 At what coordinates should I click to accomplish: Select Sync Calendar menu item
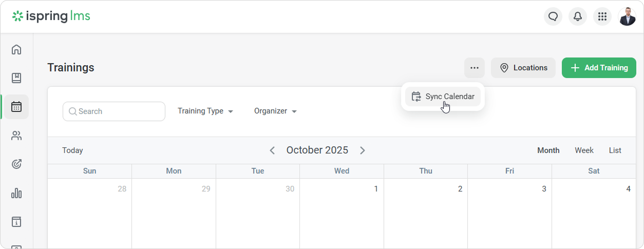point(443,97)
